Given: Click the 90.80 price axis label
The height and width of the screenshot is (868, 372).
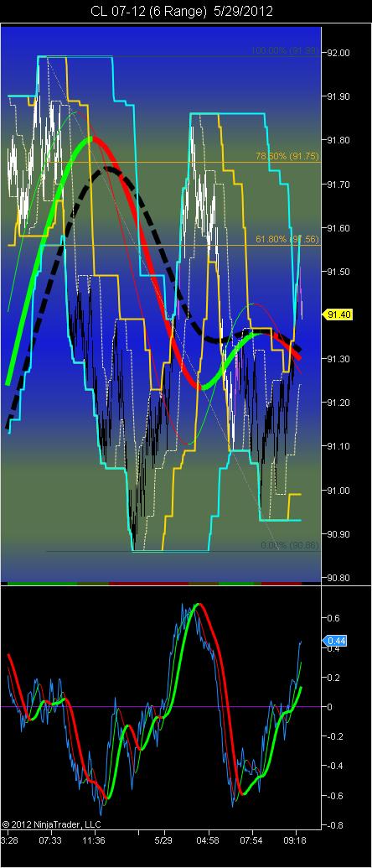Looking at the screenshot, I should [338, 578].
